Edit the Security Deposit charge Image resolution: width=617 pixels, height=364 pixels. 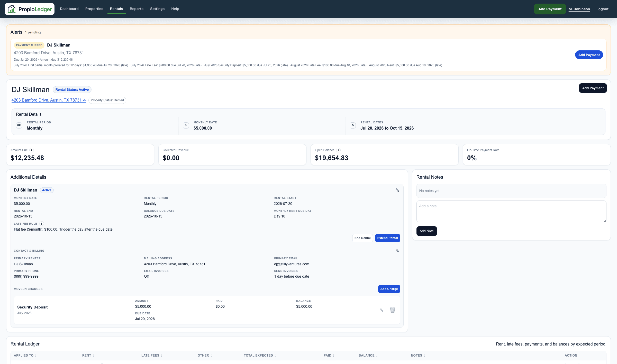(382, 310)
